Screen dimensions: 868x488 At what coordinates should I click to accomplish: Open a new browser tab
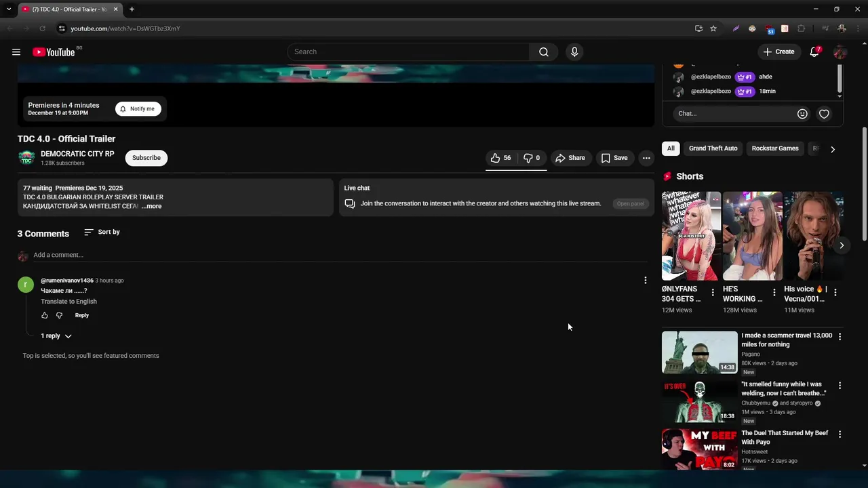132,9
